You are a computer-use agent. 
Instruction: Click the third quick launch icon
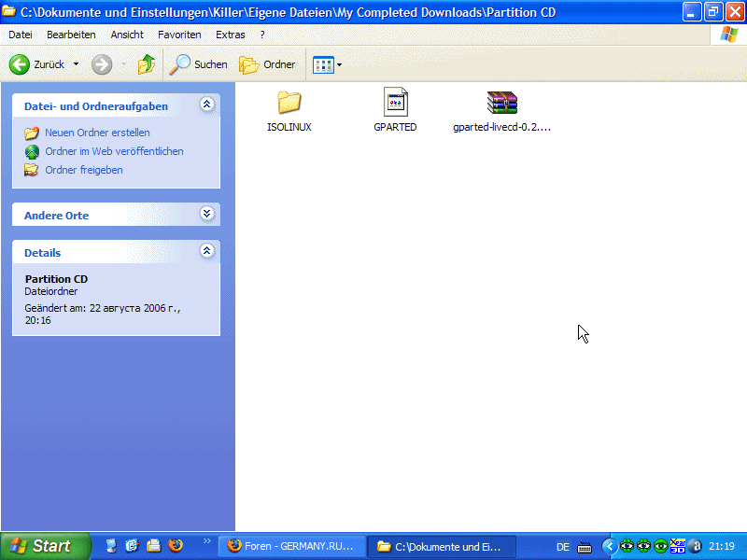point(153,546)
